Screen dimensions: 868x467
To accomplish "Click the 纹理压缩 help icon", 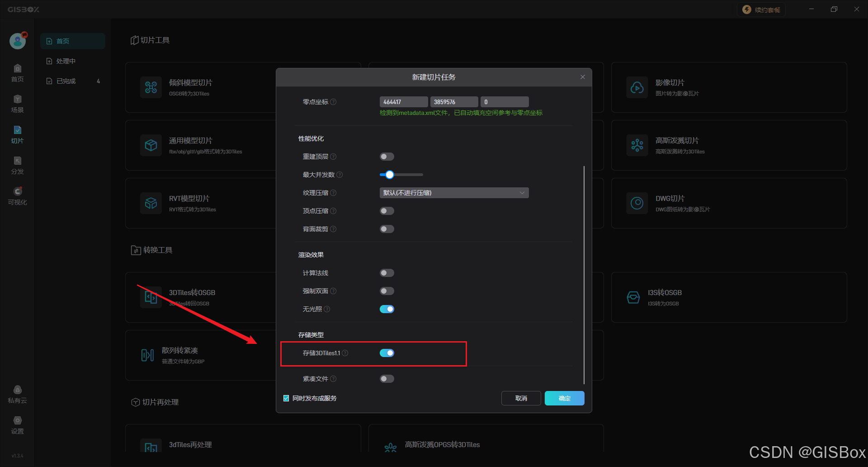I will coord(333,193).
